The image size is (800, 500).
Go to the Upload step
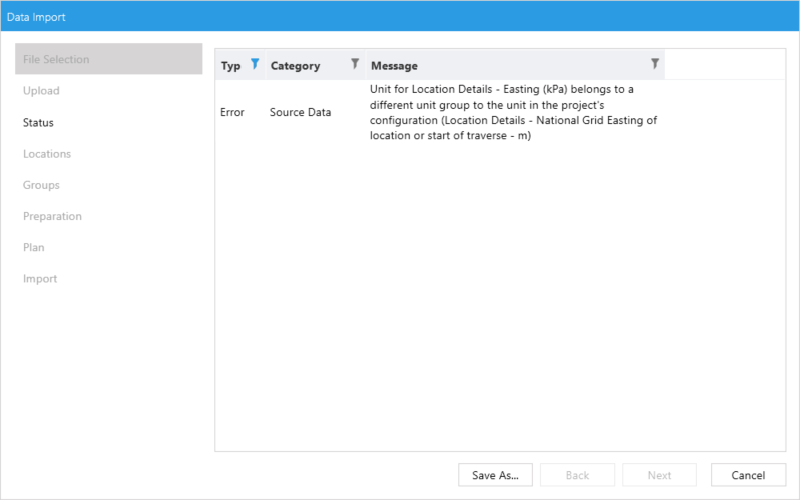tap(41, 91)
